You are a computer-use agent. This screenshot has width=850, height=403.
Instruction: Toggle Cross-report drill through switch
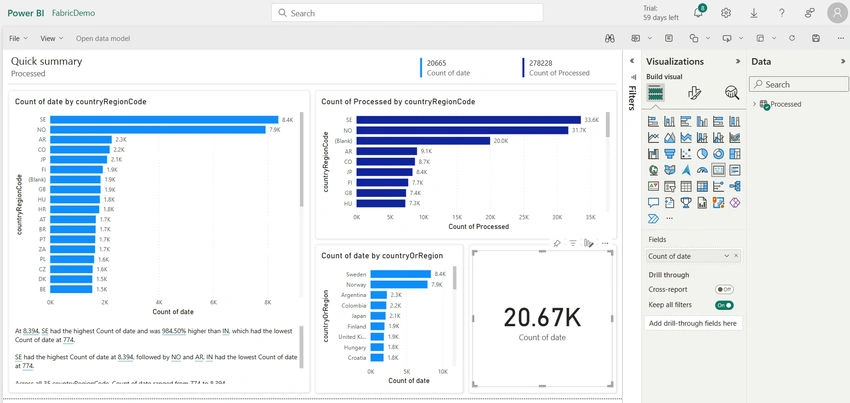(724, 290)
